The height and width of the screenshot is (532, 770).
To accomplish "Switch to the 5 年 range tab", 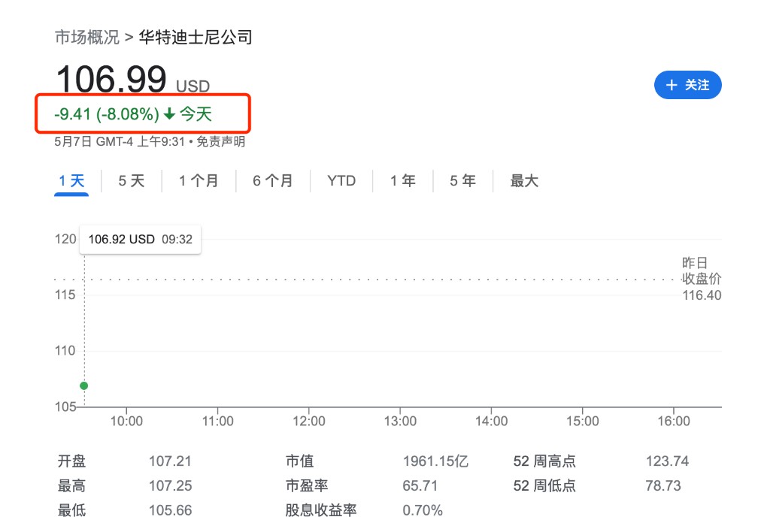I will click(x=463, y=181).
